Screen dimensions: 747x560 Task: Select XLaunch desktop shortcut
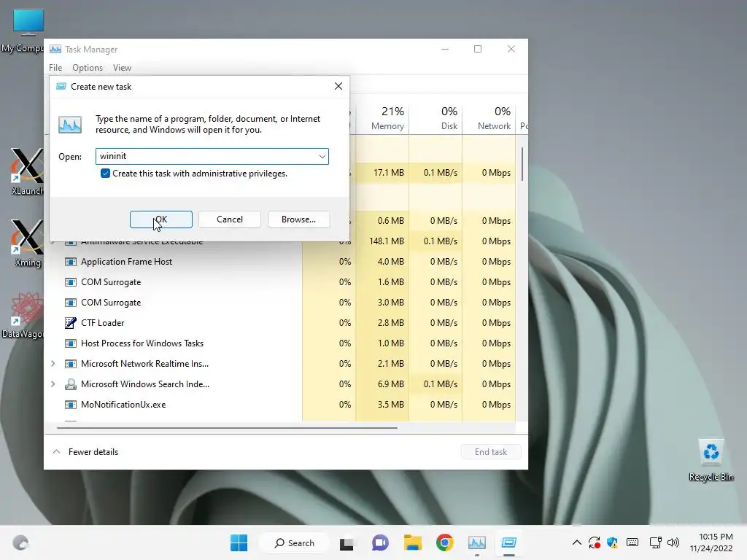27,171
